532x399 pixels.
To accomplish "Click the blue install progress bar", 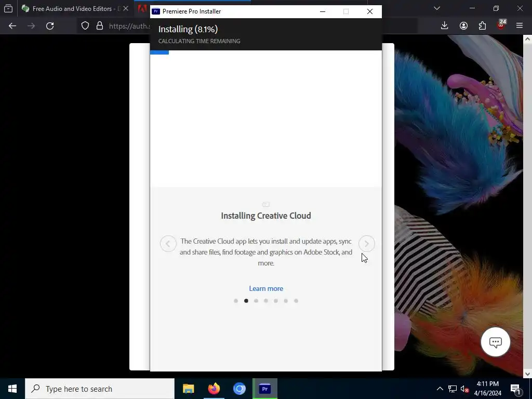I will tap(159, 52).
